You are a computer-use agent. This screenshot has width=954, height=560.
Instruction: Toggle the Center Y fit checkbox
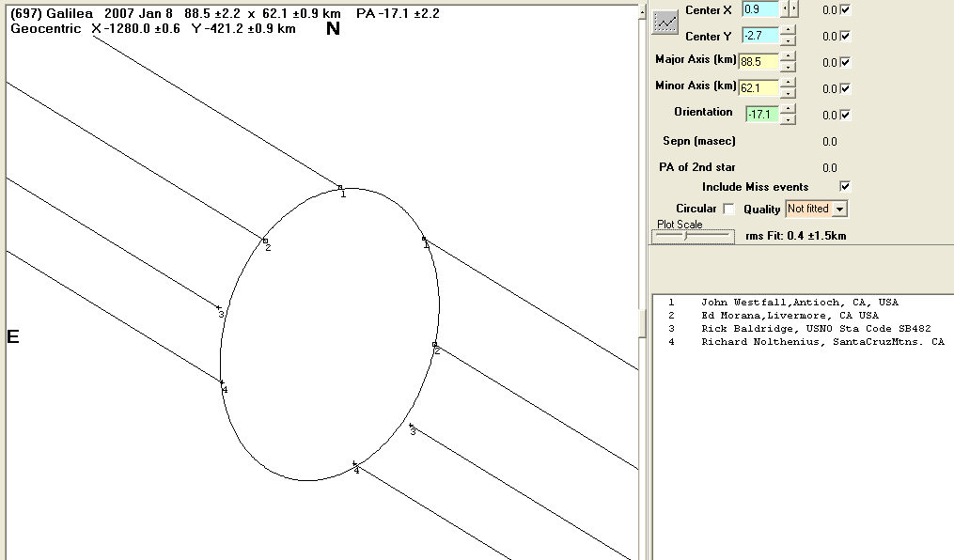click(845, 36)
